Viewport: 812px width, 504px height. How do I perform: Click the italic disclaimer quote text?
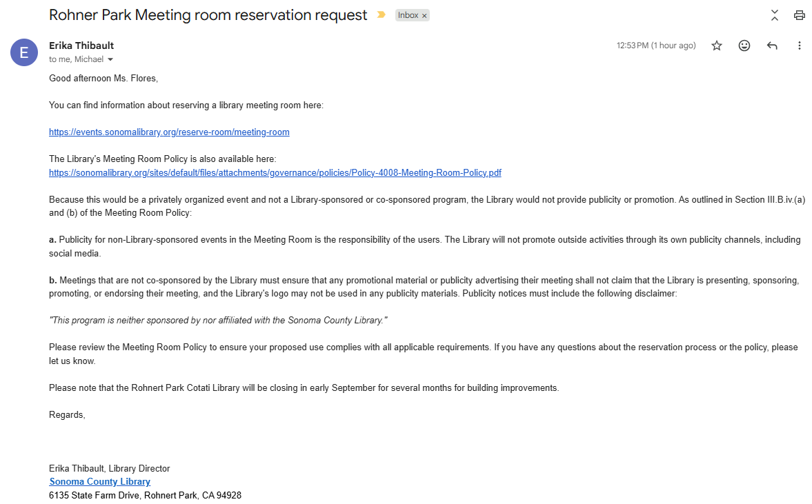click(218, 321)
